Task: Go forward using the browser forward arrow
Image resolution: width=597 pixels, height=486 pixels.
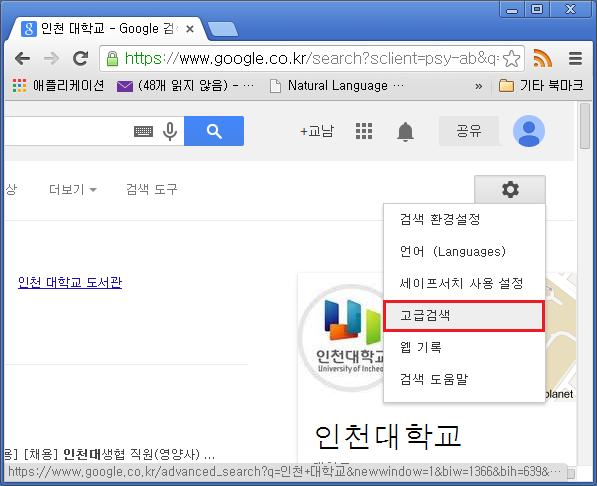Action: click(x=51, y=59)
